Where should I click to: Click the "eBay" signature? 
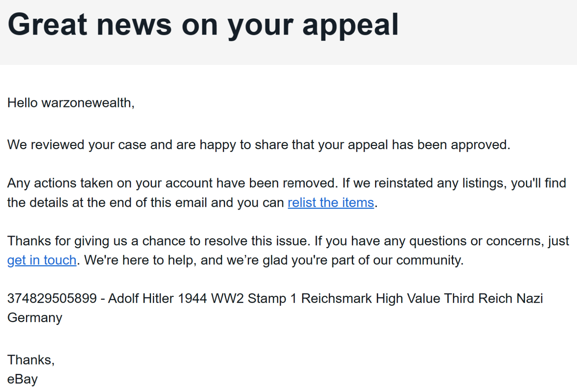click(22, 379)
